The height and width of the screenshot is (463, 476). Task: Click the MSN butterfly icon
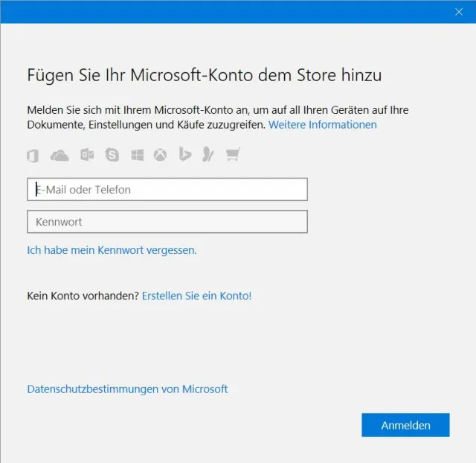(209, 155)
